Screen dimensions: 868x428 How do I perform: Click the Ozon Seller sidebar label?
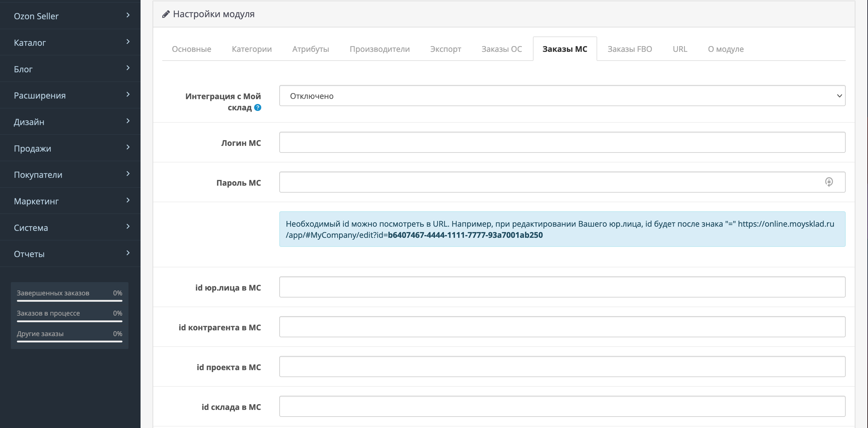(36, 16)
